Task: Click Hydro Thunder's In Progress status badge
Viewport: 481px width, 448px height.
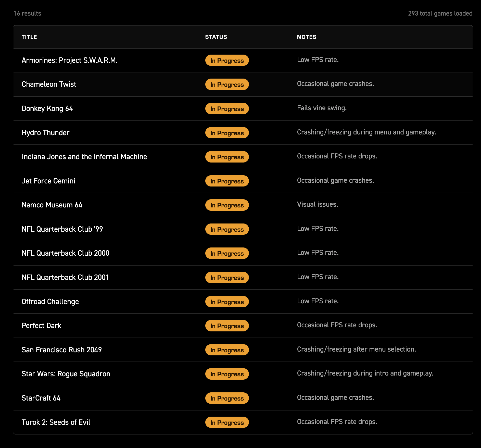Action: [227, 133]
